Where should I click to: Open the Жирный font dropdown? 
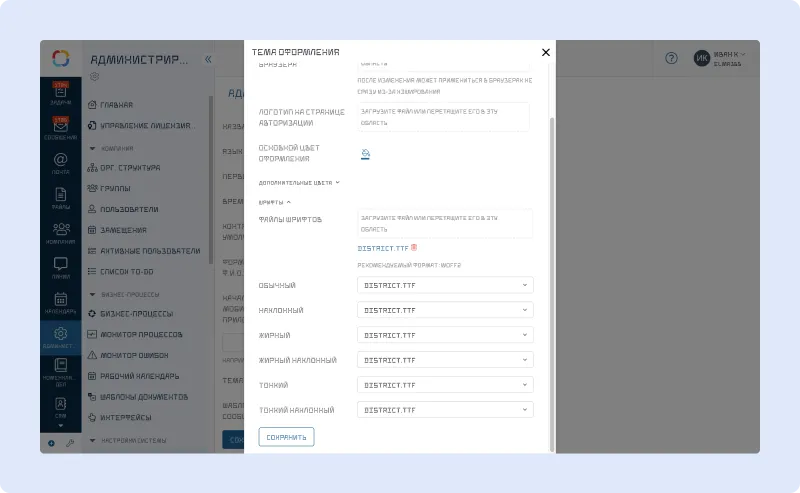(x=445, y=335)
